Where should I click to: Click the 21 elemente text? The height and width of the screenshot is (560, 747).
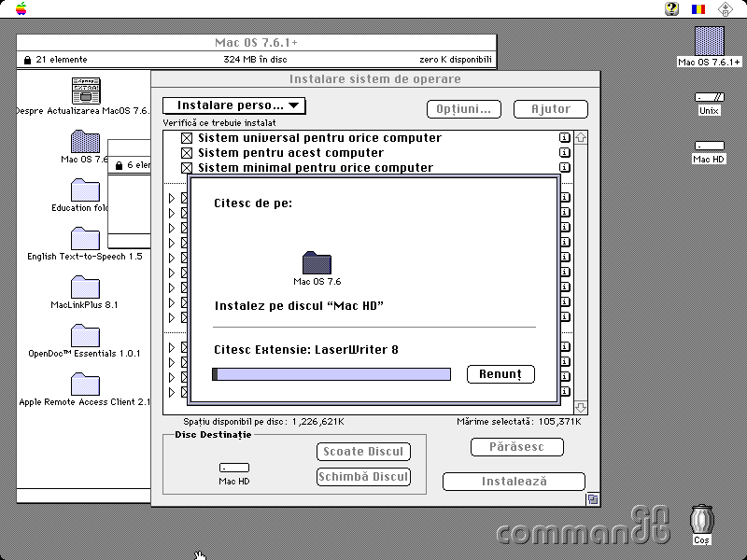click(62, 60)
